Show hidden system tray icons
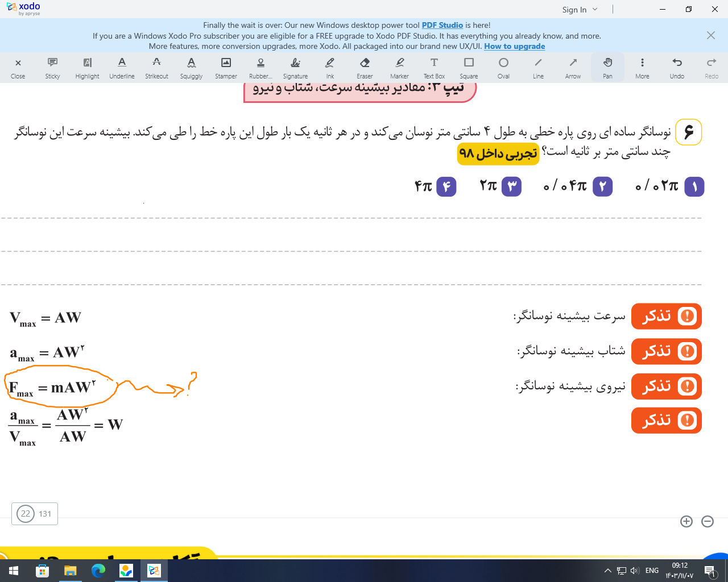Screen dimensions: 728x582 pos(607,571)
